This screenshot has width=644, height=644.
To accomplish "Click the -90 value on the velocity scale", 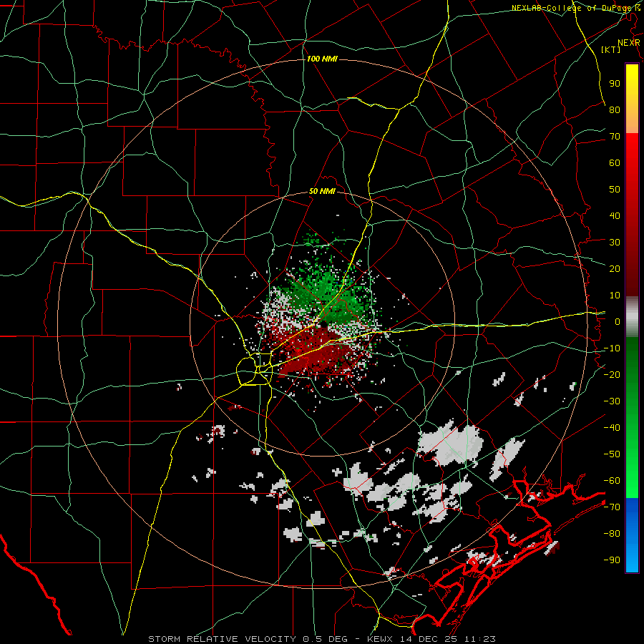I will (x=612, y=560).
